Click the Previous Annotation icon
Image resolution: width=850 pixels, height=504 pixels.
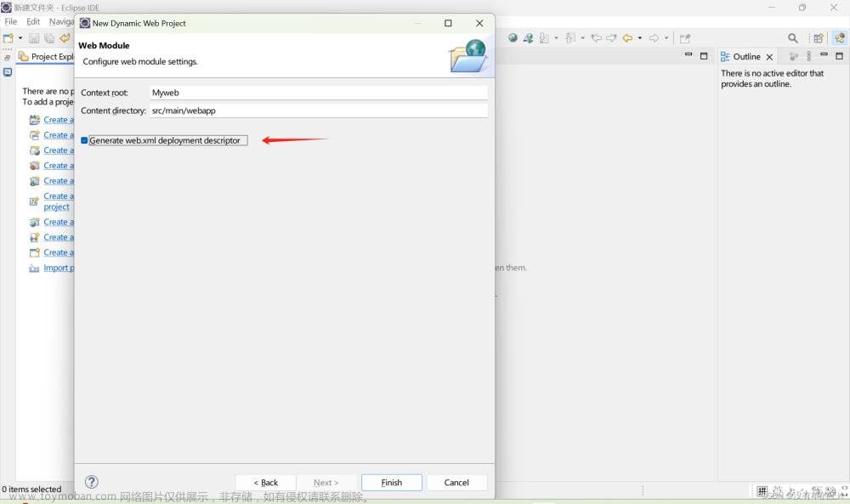coord(571,38)
